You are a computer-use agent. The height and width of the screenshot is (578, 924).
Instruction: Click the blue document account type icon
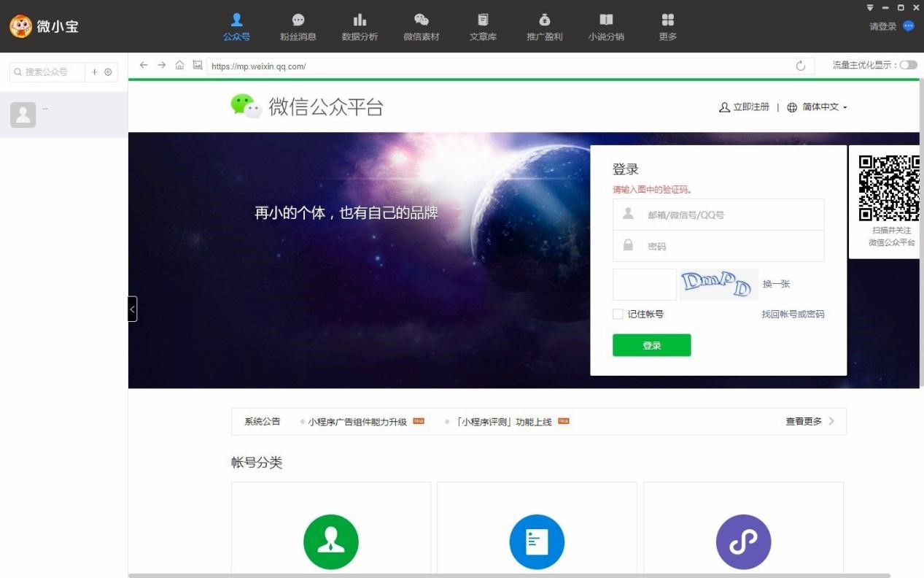(537, 542)
